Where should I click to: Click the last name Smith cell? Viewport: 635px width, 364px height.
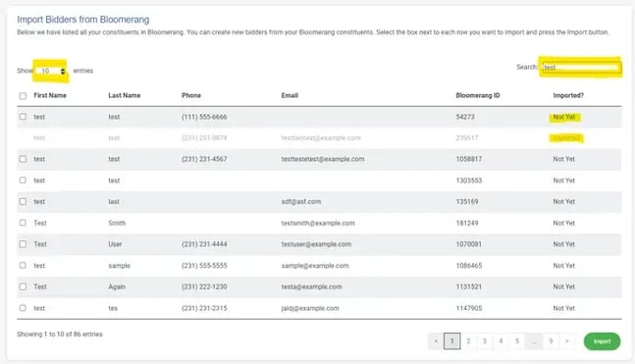[x=117, y=223]
